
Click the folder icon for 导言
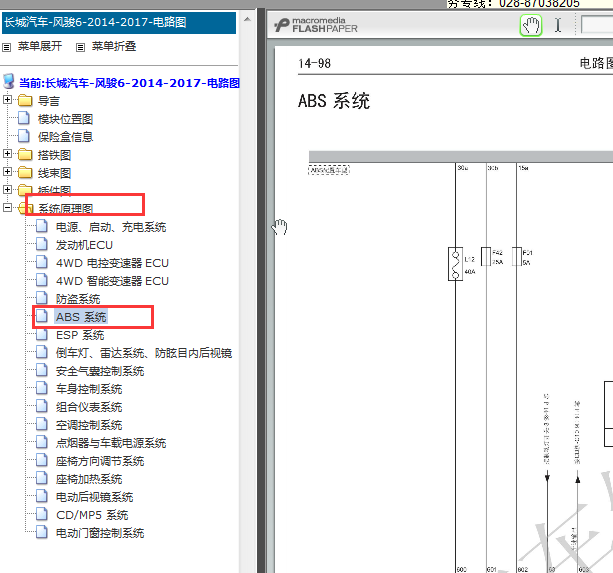[25, 100]
